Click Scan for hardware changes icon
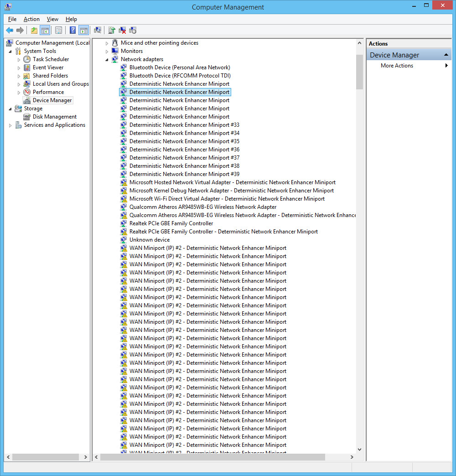This screenshot has width=456, height=476. [x=98, y=31]
